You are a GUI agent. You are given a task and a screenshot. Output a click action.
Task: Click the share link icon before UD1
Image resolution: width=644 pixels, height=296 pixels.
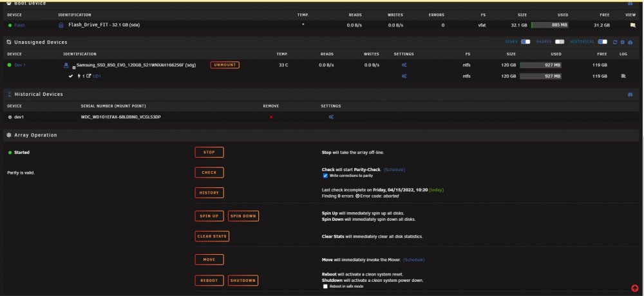click(89, 76)
